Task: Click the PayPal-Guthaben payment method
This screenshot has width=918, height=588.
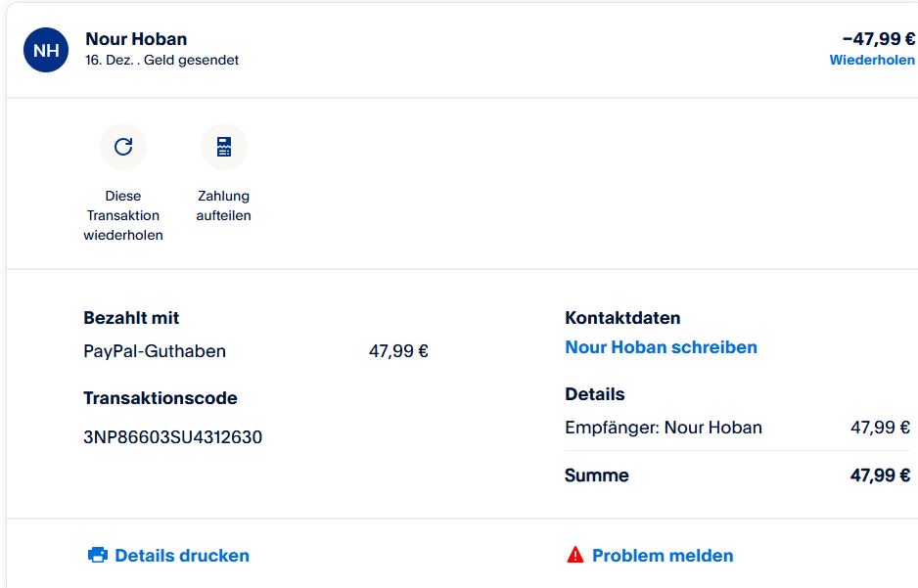Action: coord(155,351)
